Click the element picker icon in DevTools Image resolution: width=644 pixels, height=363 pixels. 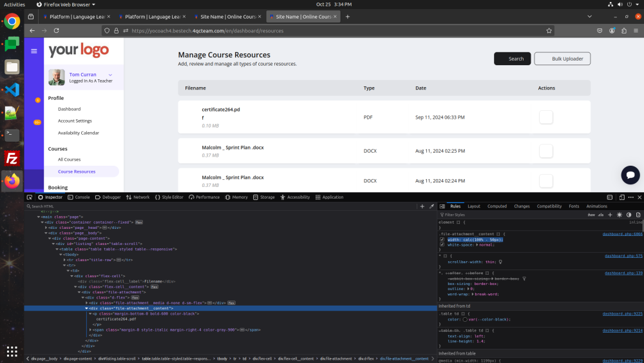(30, 197)
